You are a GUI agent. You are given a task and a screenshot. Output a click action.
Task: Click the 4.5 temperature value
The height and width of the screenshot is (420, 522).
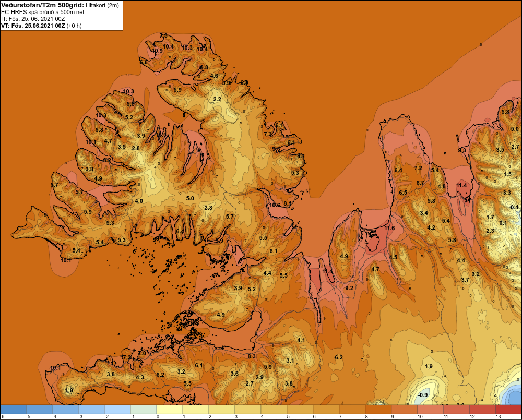click(x=393, y=257)
